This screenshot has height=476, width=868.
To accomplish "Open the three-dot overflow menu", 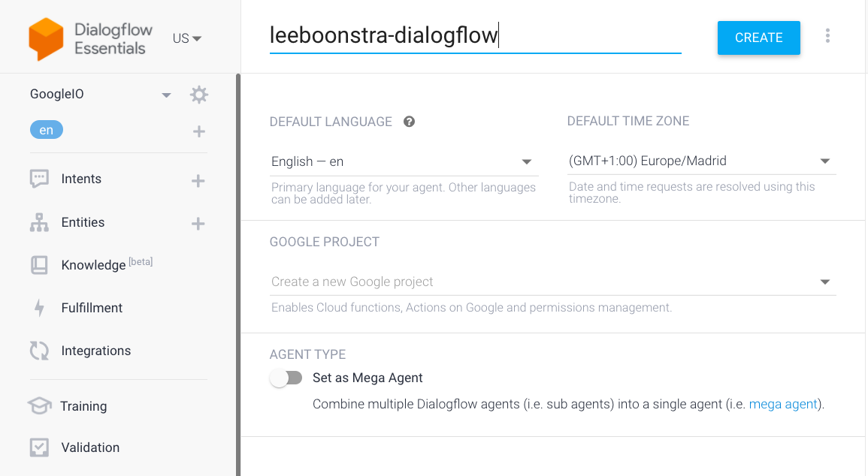I will pos(827,35).
